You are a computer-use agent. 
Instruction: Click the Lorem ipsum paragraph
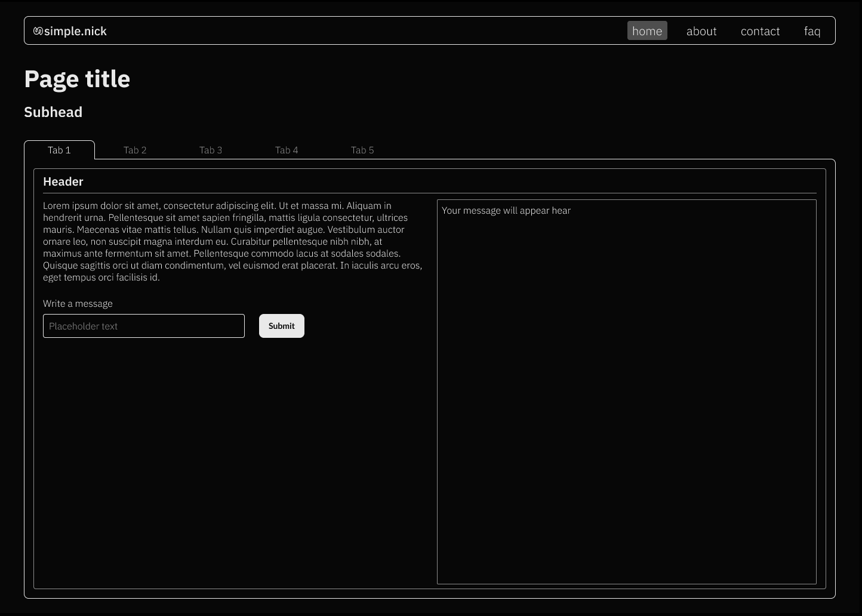point(232,241)
